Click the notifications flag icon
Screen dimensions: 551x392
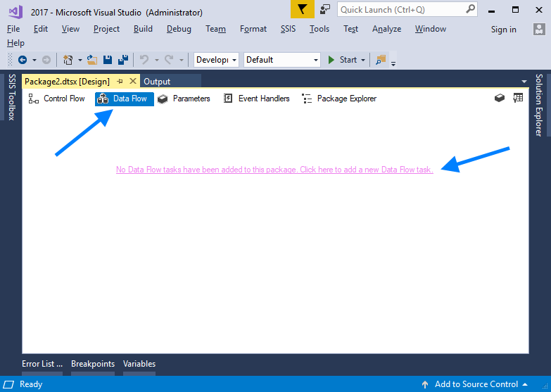[x=302, y=9]
